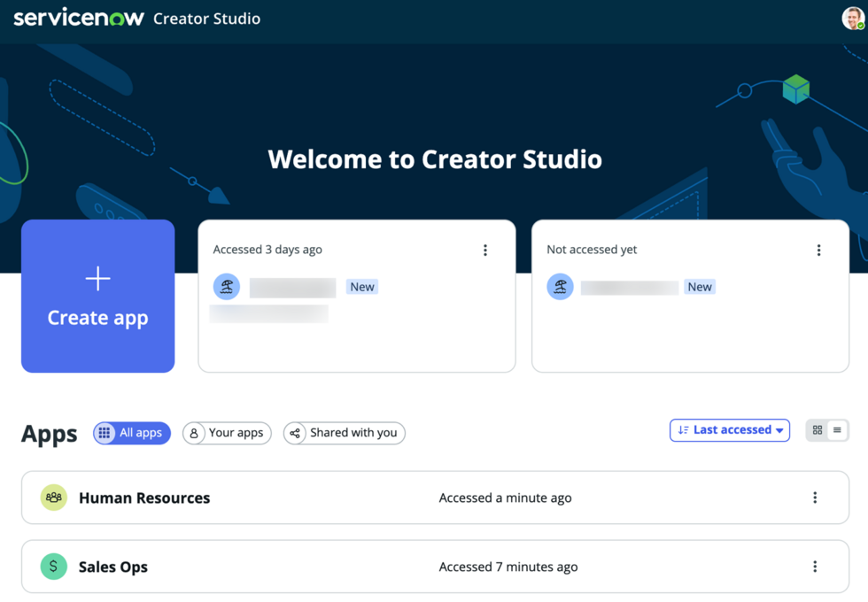The width and height of the screenshot is (868, 602).
Task: Open more options for Sales Ops row
Action: click(x=815, y=567)
